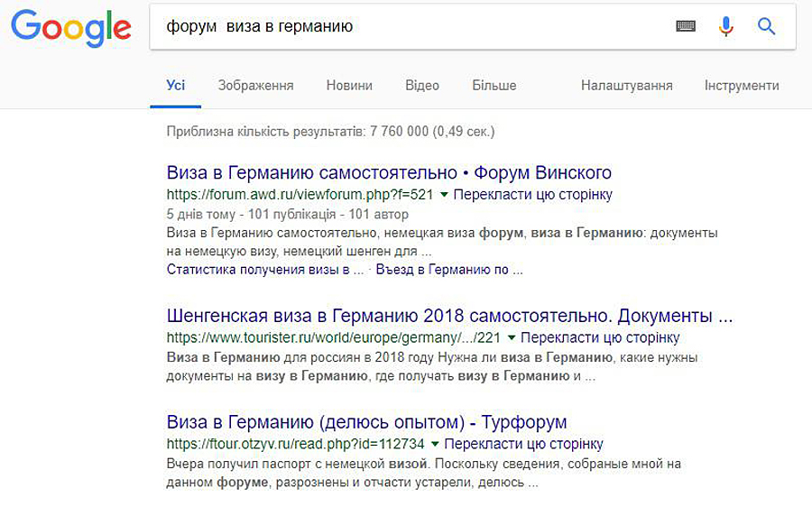
Task: Translate the forum.awd.ru result page
Action: point(532,195)
